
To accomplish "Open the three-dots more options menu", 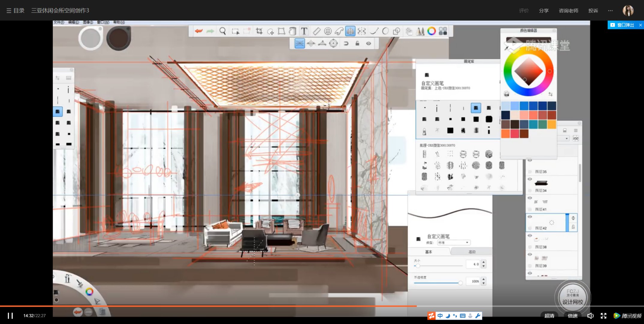I will tap(610, 10).
